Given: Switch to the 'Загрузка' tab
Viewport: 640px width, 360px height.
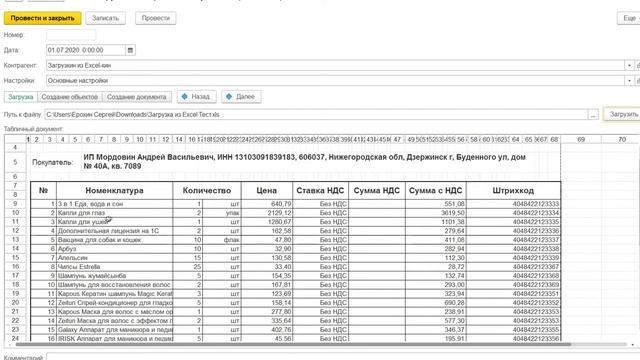Looking at the screenshot, I should pyautogui.click(x=20, y=97).
